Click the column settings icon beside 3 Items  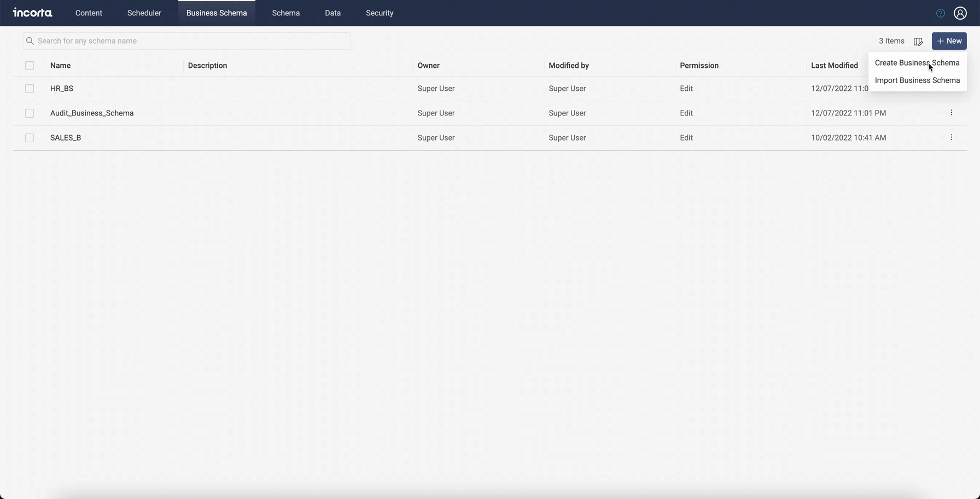pyautogui.click(x=918, y=41)
